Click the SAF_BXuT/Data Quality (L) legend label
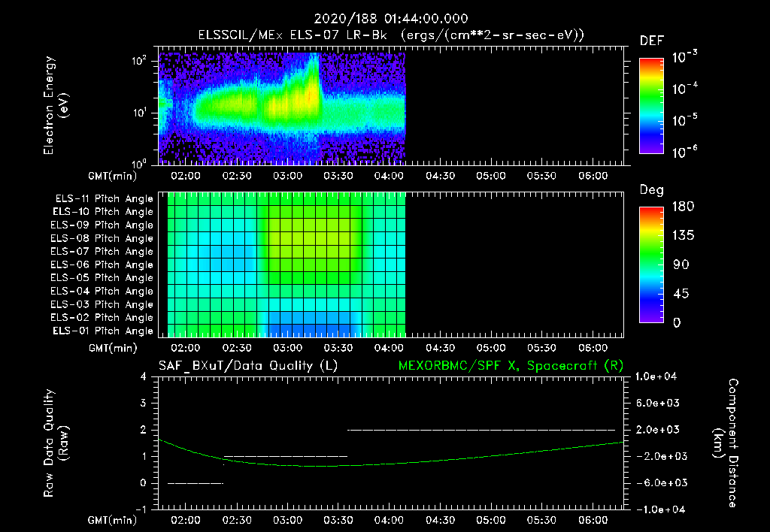This screenshot has height=532, width=770. coord(248,366)
